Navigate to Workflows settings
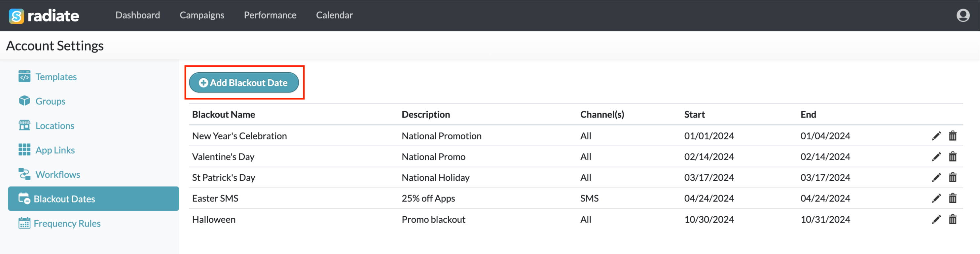Viewport: 980px width, 254px height. pos(58,174)
